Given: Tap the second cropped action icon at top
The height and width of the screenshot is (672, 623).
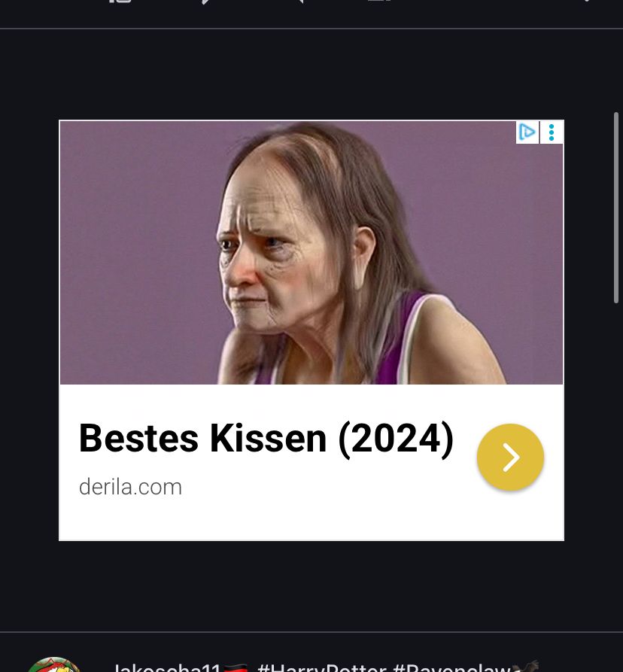Looking at the screenshot, I should pyautogui.click(x=206, y=2).
